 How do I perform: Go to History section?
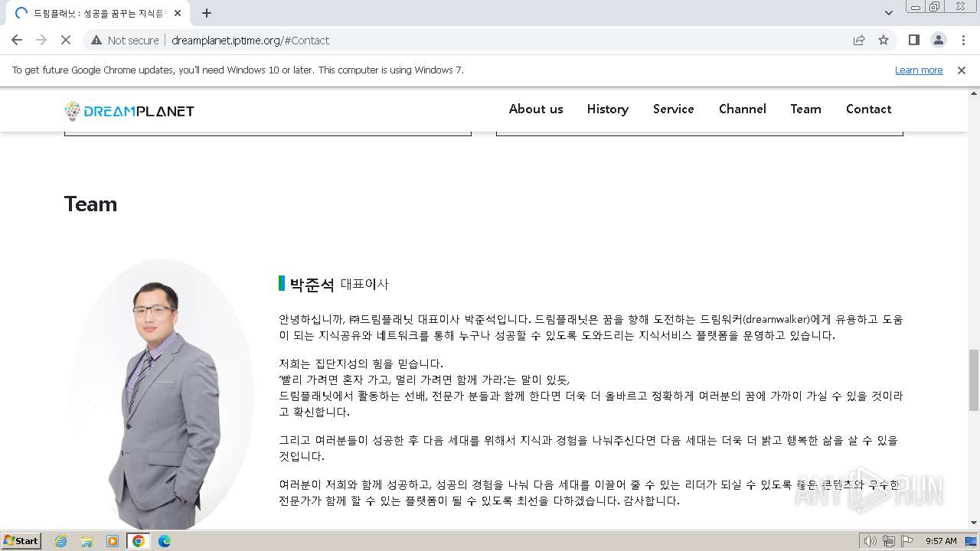[608, 109]
